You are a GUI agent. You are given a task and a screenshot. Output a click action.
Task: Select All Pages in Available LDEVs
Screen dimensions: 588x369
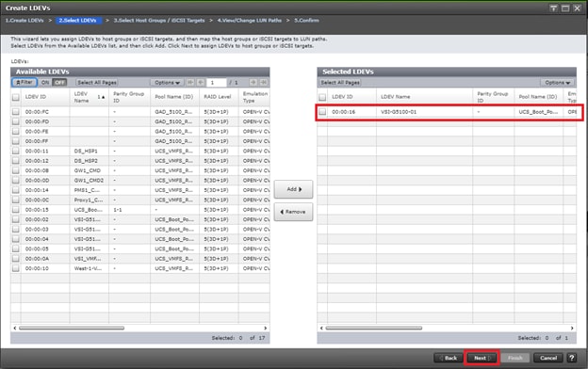click(97, 82)
